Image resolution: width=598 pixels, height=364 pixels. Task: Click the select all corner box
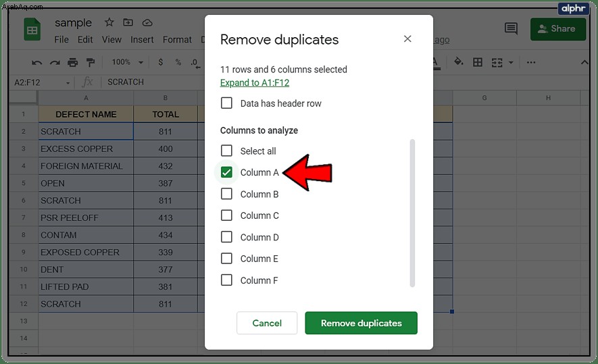[x=23, y=98]
